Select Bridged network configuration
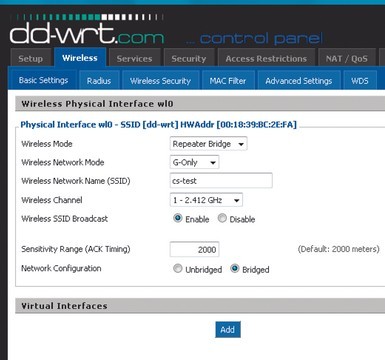This screenshot has width=385, height=360. 235,268
